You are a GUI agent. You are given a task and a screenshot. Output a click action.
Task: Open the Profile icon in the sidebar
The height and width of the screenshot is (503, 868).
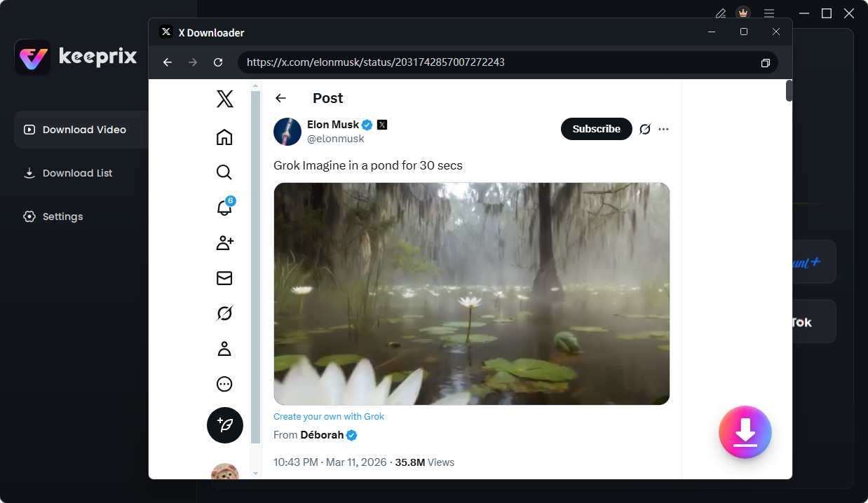224,348
